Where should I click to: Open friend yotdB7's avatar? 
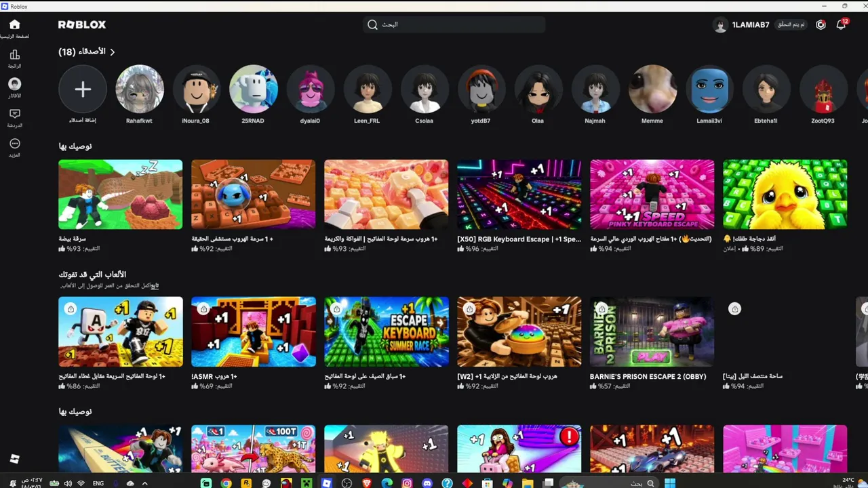(x=481, y=89)
